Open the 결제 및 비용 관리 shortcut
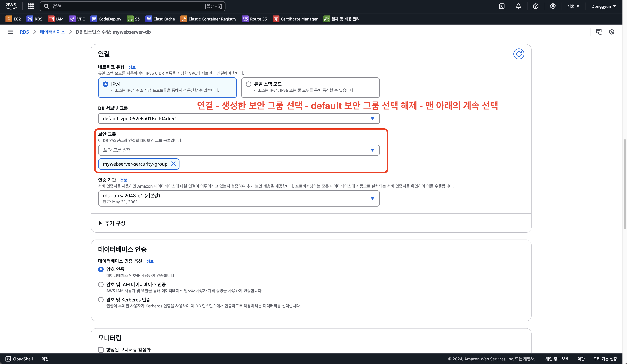The image size is (627, 364). tap(342, 19)
